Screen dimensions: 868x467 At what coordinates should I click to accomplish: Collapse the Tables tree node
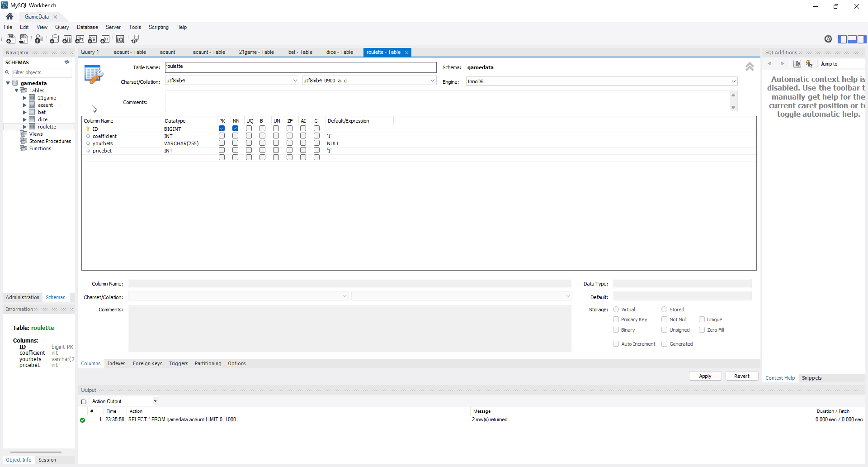[16, 91]
